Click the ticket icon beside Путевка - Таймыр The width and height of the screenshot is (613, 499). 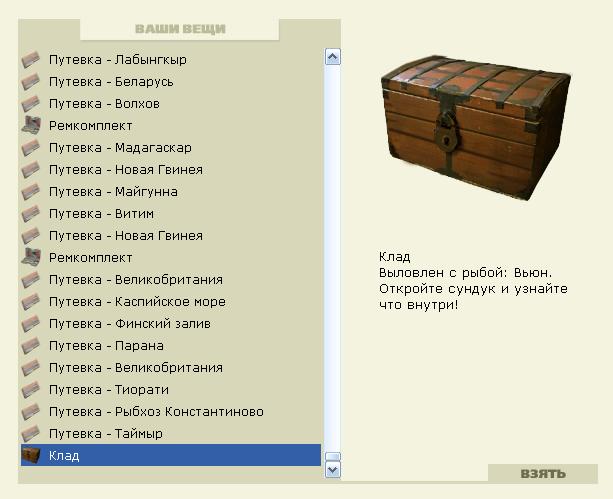tap(30, 433)
